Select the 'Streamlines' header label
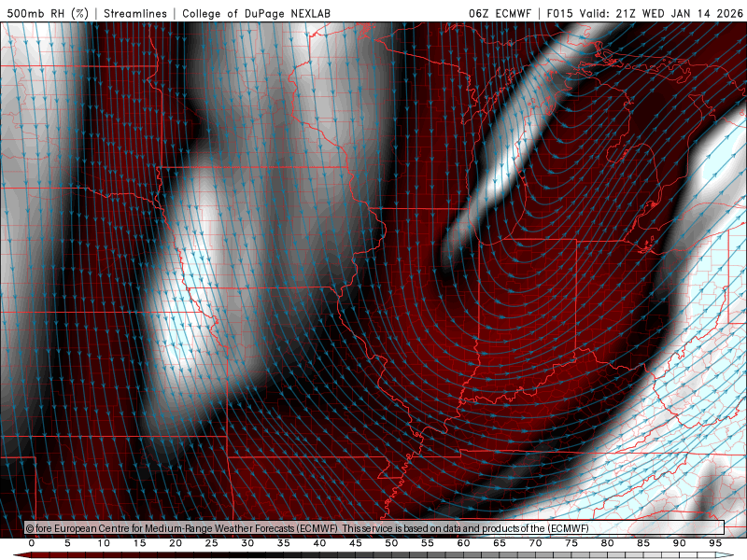 pyautogui.click(x=135, y=13)
